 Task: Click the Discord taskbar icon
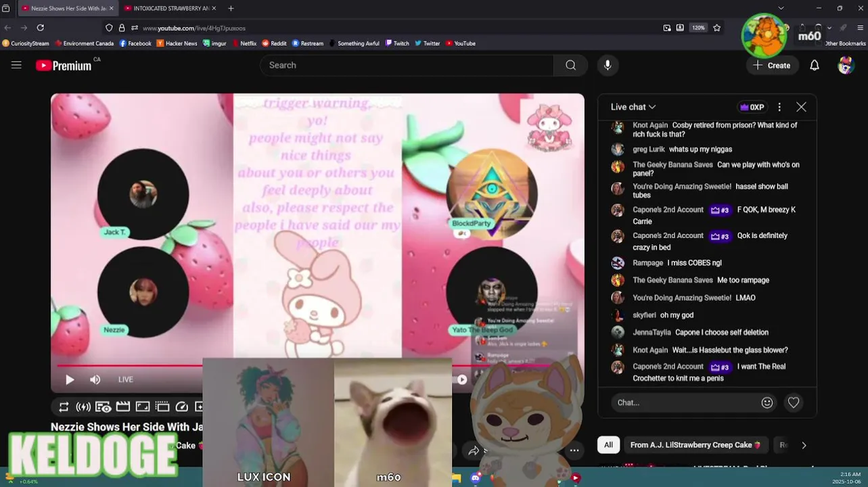tap(476, 478)
